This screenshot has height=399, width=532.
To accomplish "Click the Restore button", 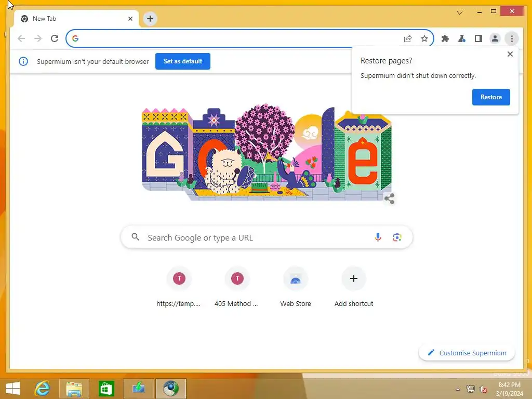I will (x=491, y=97).
